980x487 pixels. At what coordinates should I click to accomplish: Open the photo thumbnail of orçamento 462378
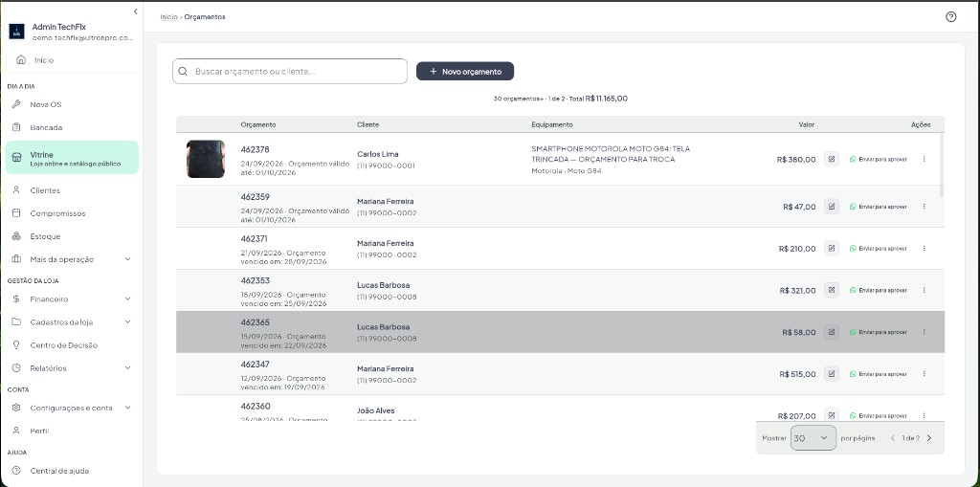pos(206,159)
